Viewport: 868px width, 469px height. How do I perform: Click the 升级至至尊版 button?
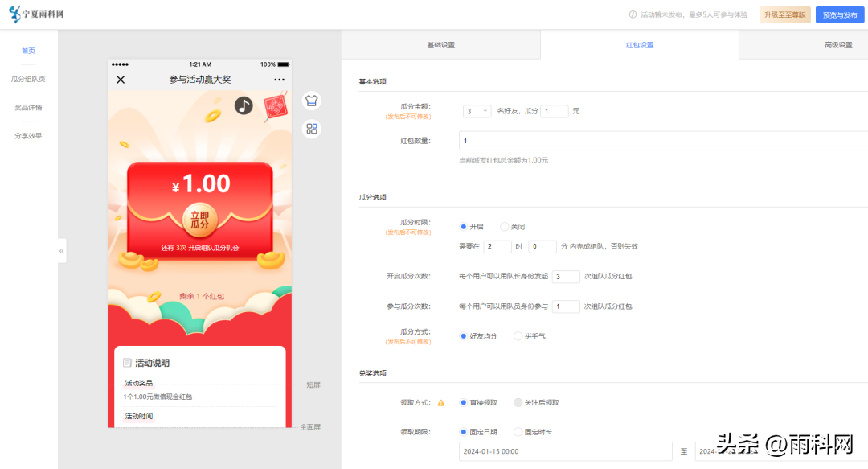[x=784, y=14]
